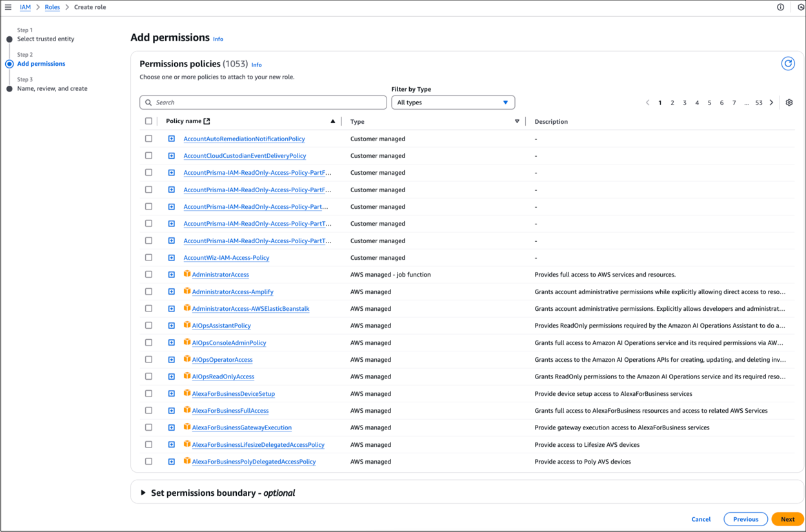Expand AlexaForBusinessDeviceSetup row details
The image size is (806, 532).
(x=172, y=393)
